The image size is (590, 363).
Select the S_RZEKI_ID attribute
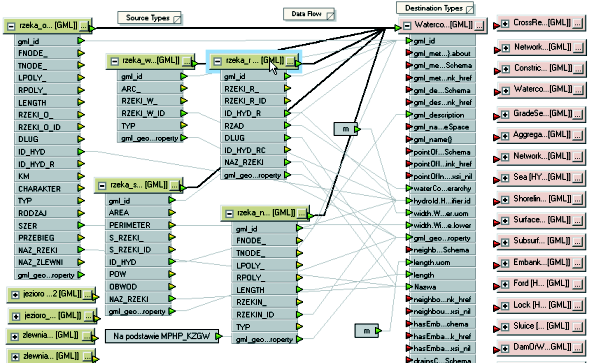pos(137,249)
